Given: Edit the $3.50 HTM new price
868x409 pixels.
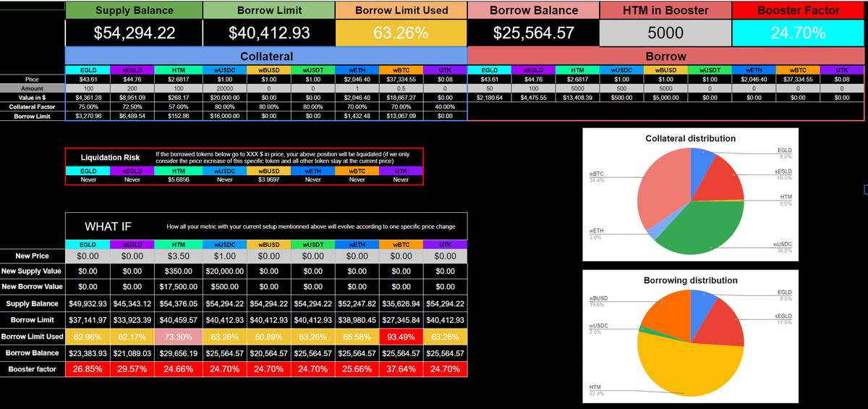Looking at the screenshot, I should click(x=177, y=256).
